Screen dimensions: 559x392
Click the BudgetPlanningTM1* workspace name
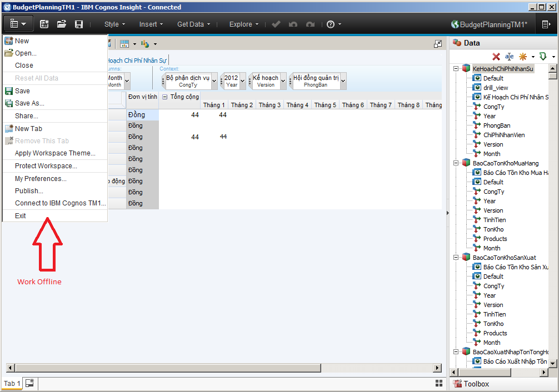pos(493,24)
